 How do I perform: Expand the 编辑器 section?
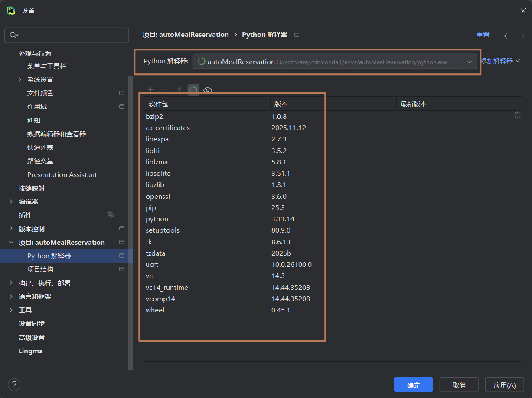(x=11, y=201)
